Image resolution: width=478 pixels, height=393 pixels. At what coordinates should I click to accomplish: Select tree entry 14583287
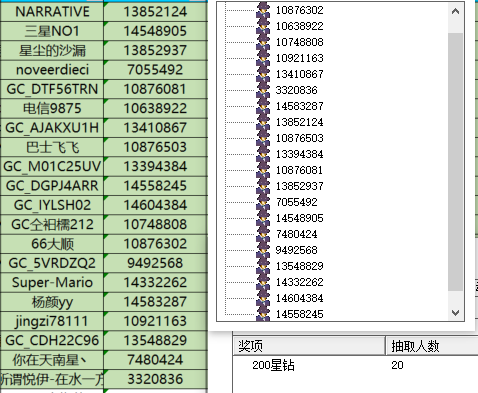click(x=299, y=106)
